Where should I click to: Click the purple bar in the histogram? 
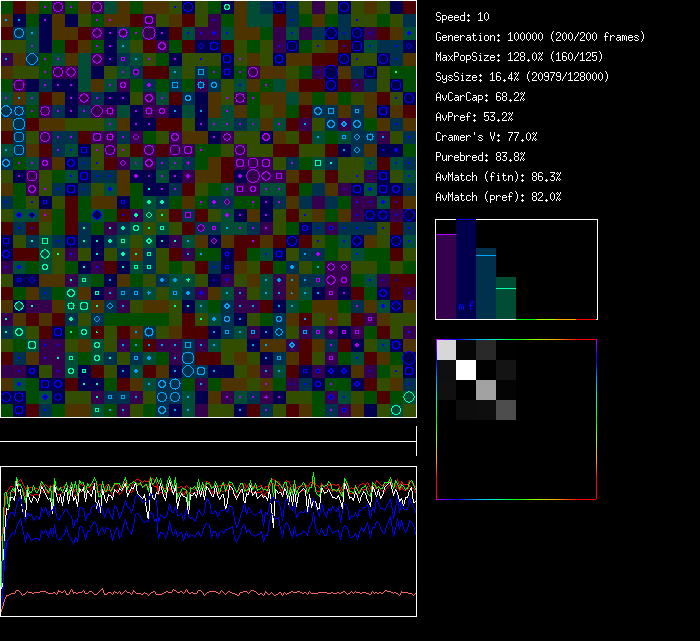pyautogui.click(x=446, y=276)
